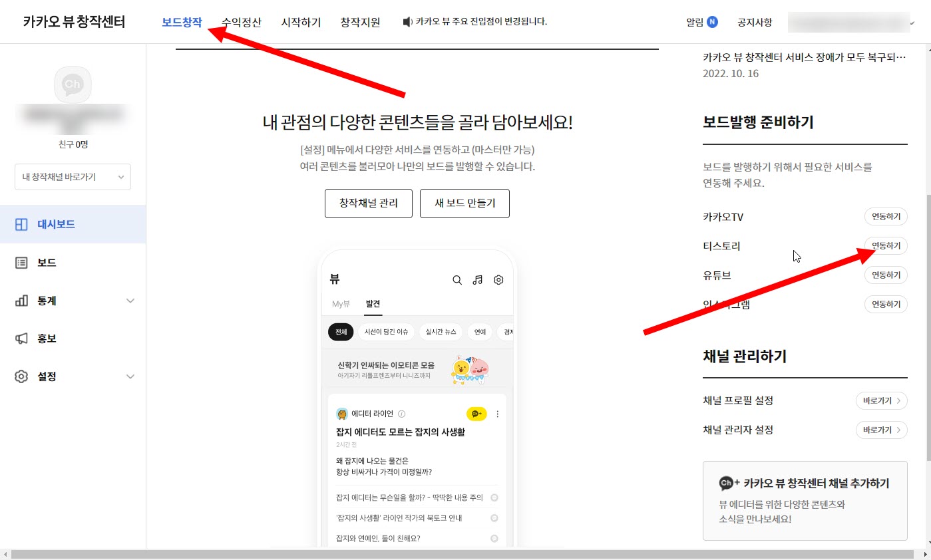Open the 카카오 뷰 주요 진입점 notice
The image size is (931, 560).
click(x=481, y=22)
